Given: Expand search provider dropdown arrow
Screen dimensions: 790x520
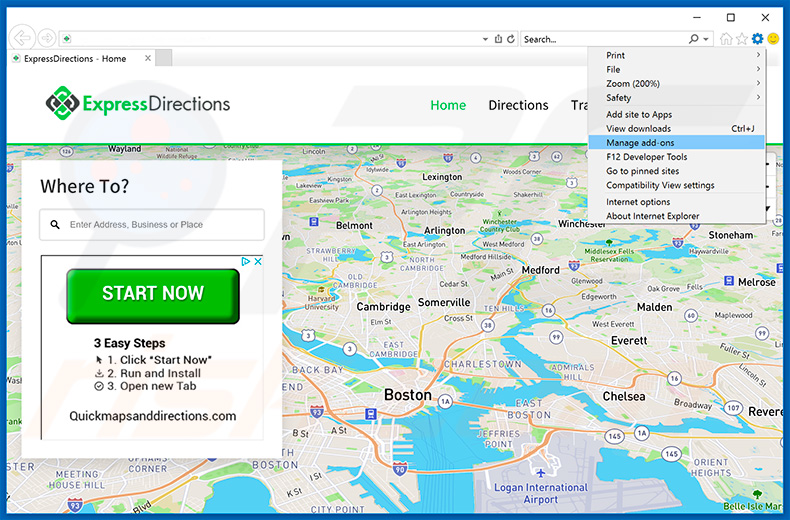Looking at the screenshot, I should pyautogui.click(x=706, y=39).
